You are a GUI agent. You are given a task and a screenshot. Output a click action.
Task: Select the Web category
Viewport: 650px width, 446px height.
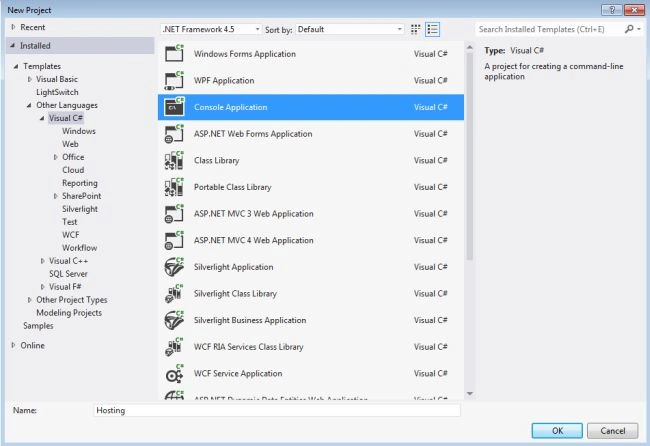[x=70, y=144]
